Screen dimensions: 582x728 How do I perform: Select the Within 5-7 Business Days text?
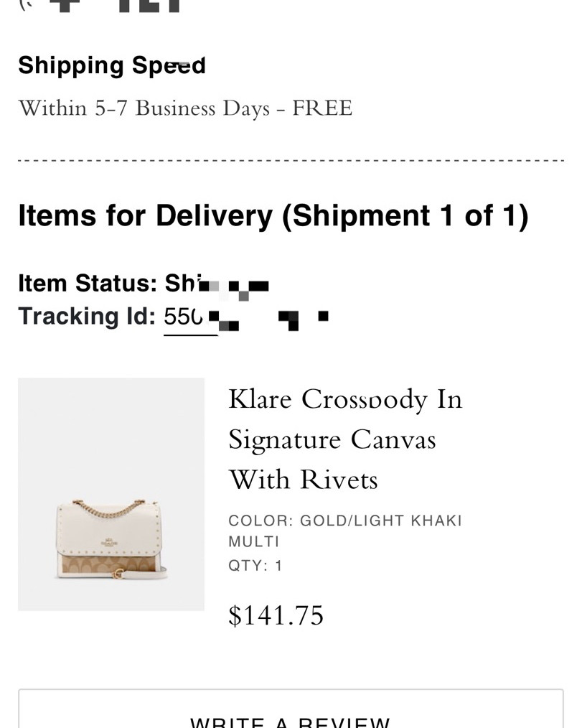click(144, 108)
